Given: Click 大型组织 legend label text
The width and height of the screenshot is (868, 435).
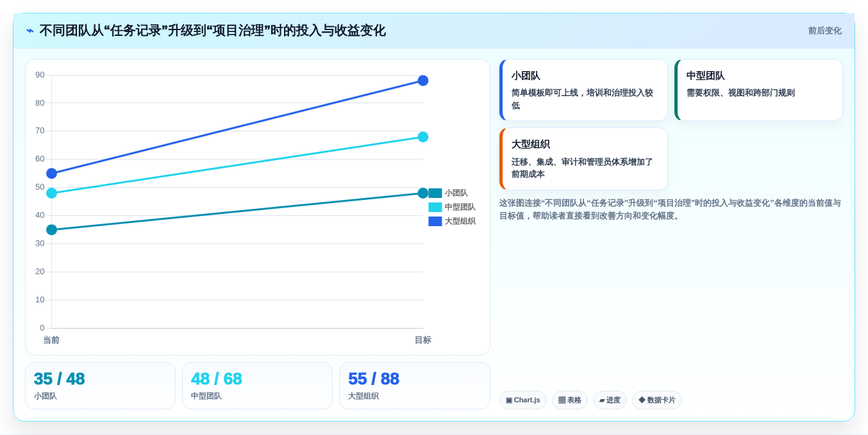Looking at the screenshot, I should [x=460, y=221].
